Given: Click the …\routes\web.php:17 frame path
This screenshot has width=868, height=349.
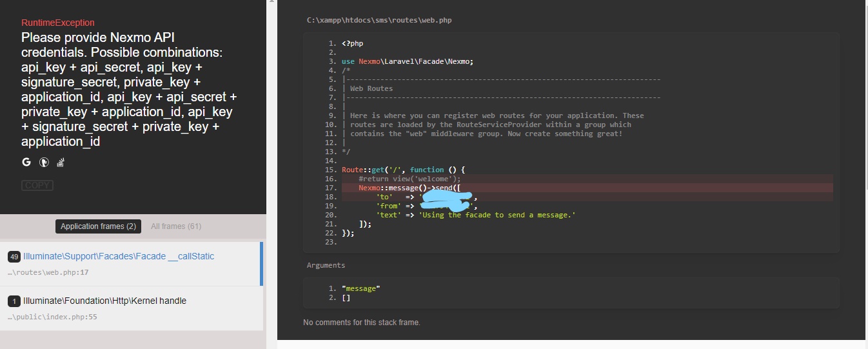Looking at the screenshot, I should pos(48,272).
